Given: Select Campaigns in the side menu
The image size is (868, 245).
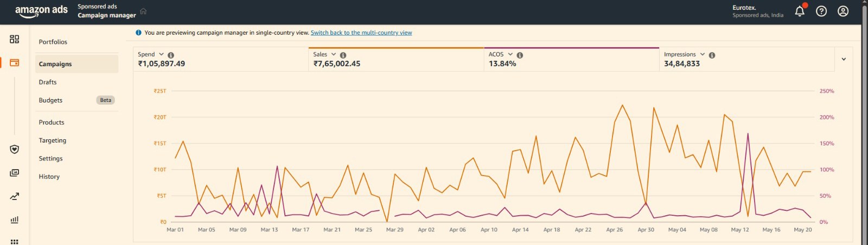Looking at the screenshot, I should pyautogui.click(x=76, y=64).
